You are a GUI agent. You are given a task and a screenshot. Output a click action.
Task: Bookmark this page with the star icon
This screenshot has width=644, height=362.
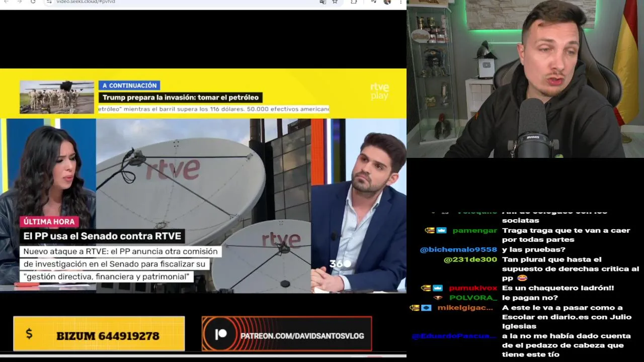pos(335,2)
